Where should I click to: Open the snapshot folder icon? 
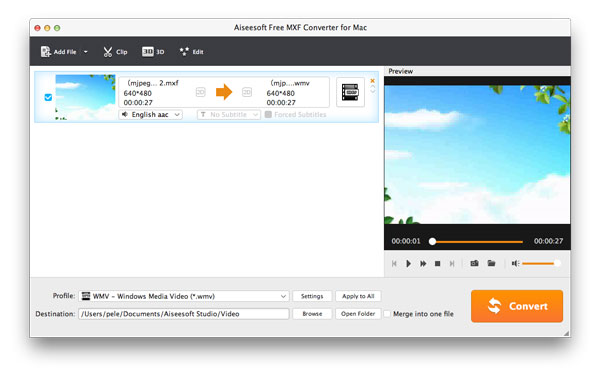click(x=491, y=263)
